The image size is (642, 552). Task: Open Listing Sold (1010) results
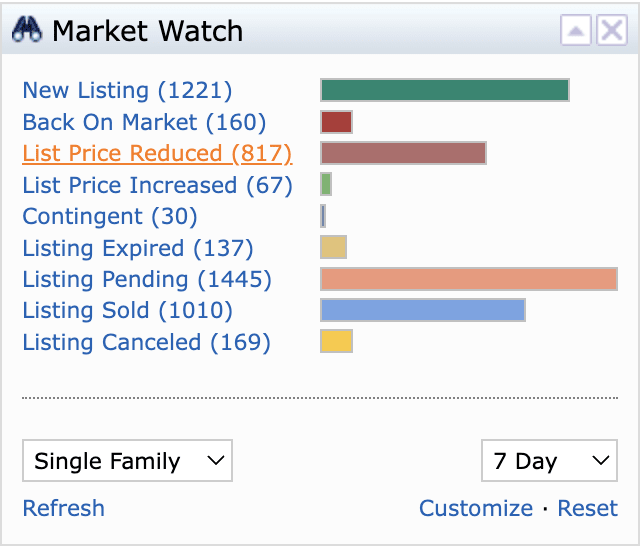click(127, 310)
